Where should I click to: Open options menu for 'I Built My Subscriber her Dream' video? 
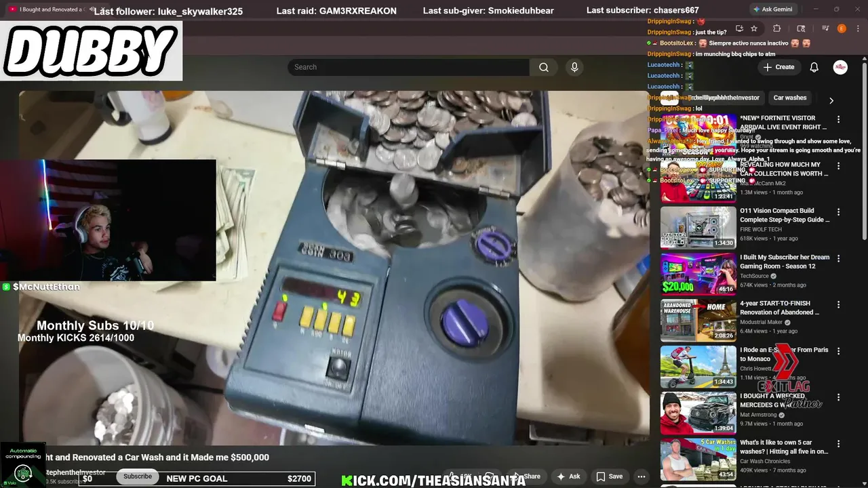click(838, 258)
